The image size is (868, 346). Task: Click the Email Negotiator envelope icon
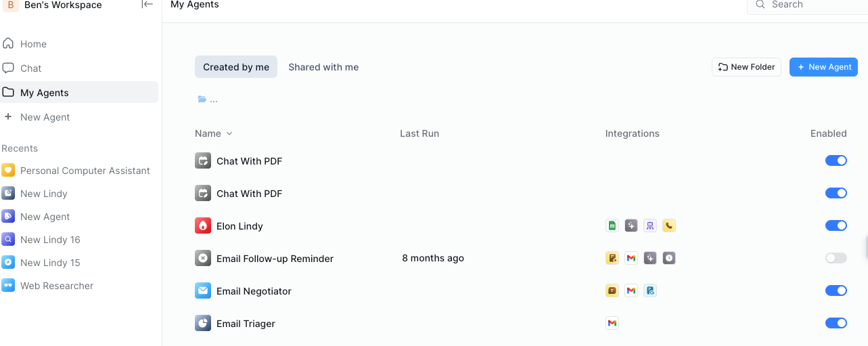click(203, 291)
